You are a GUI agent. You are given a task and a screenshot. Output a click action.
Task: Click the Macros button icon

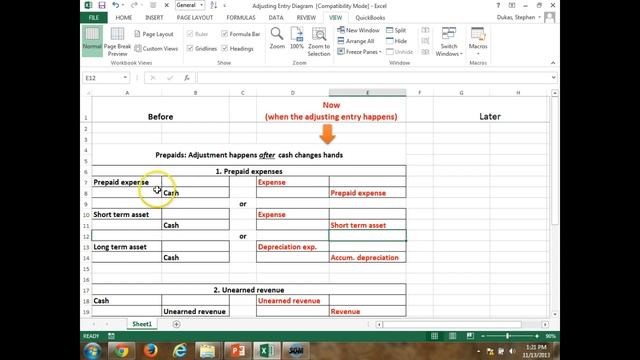click(478, 35)
